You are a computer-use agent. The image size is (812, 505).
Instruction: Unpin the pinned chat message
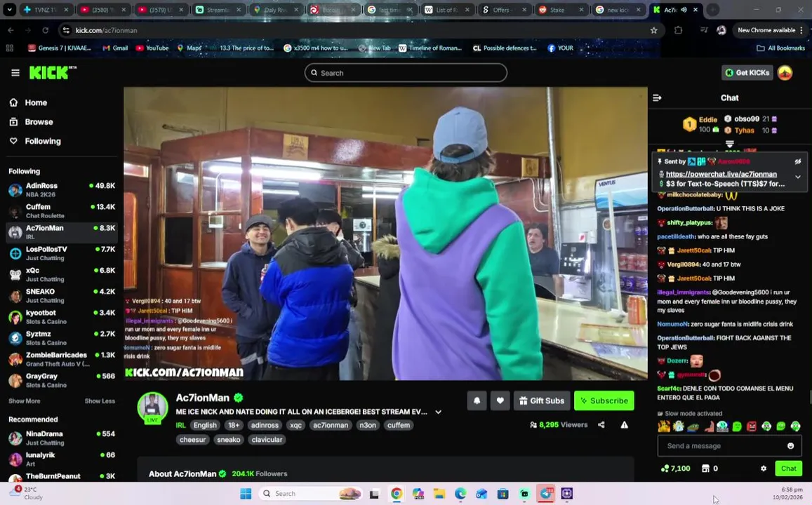point(798,161)
